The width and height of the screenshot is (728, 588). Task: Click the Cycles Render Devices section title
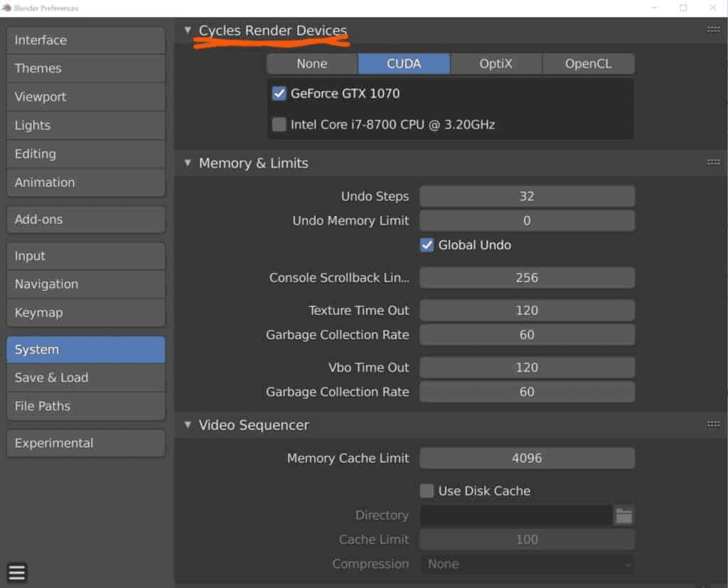(x=273, y=31)
